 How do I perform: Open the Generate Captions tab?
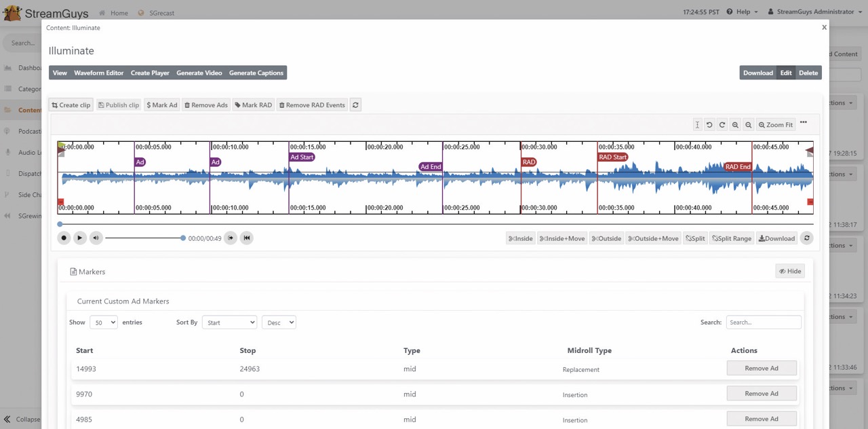256,73
